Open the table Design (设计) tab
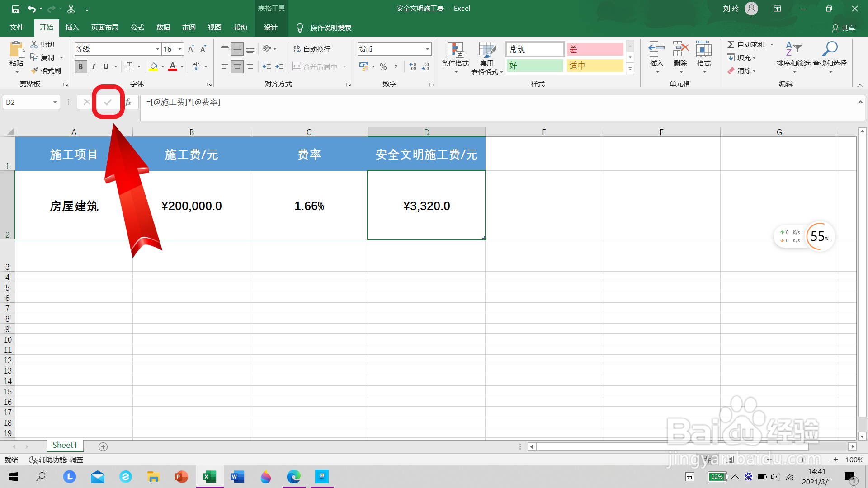Screen dimensions: 868x488 270,28
